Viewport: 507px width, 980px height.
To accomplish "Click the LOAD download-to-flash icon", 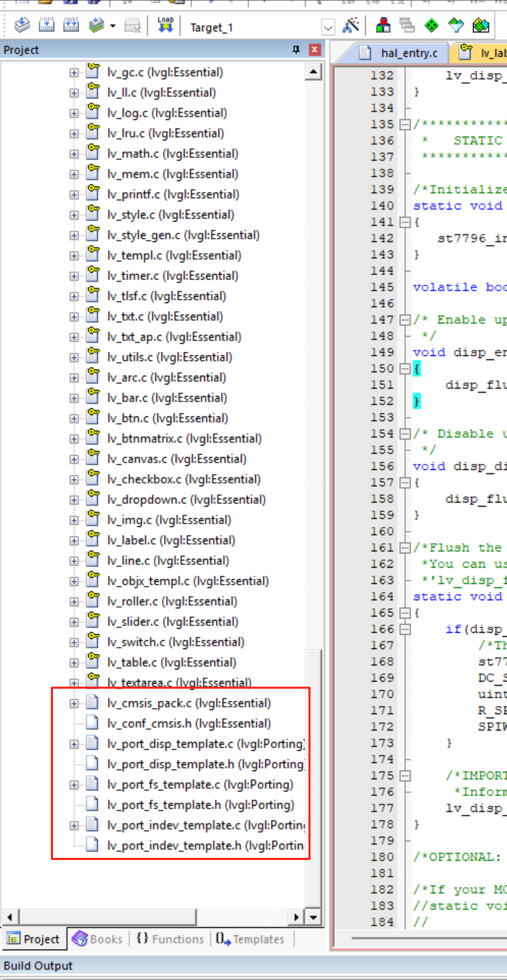I will [166, 26].
